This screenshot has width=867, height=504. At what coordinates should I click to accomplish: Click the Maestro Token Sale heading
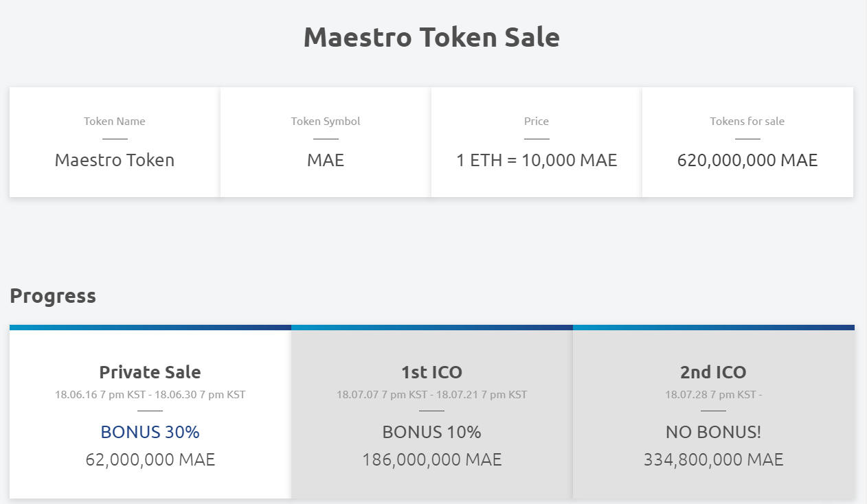pyautogui.click(x=431, y=37)
